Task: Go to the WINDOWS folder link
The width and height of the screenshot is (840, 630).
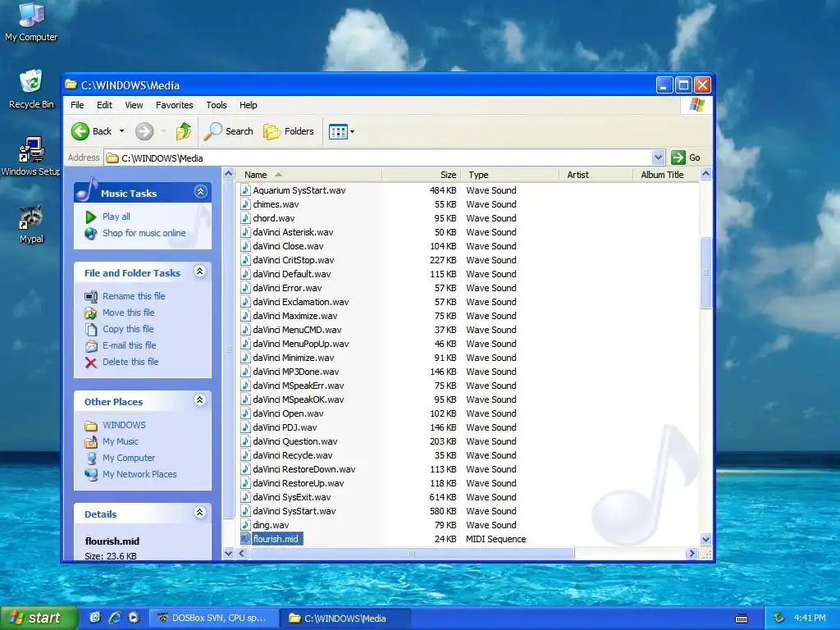Action: [125, 425]
